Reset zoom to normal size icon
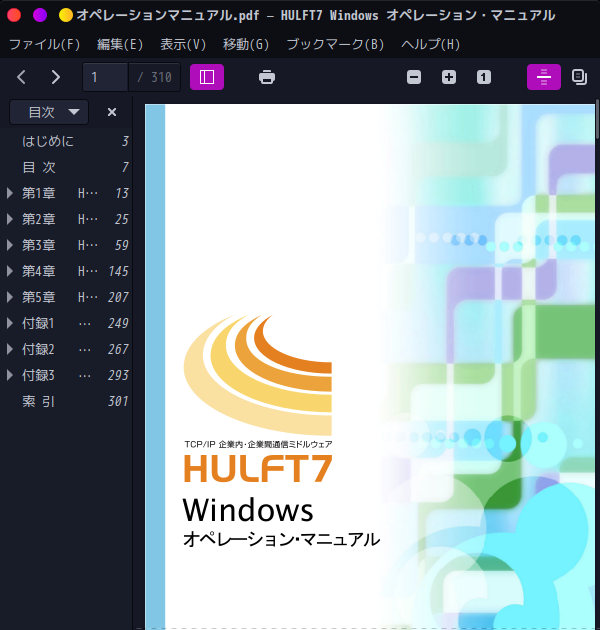 (x=484, y=77)
